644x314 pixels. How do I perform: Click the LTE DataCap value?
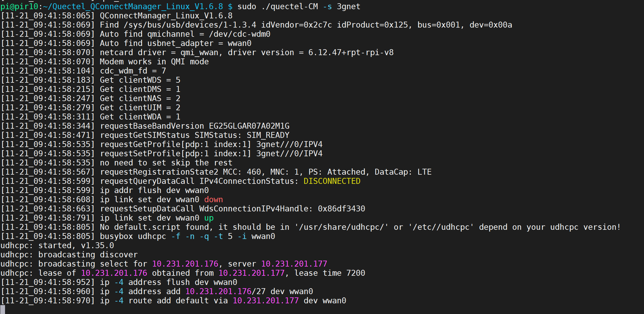click(424, 172)
